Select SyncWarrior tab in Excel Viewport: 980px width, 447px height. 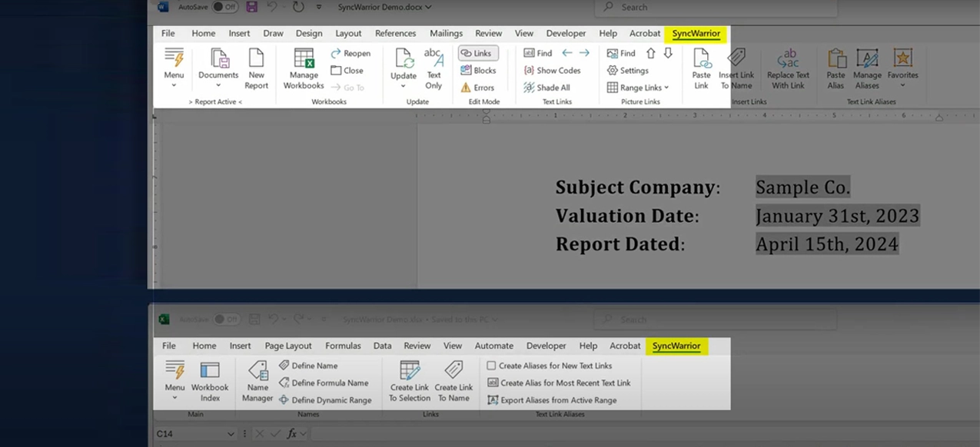coord(676,346)
